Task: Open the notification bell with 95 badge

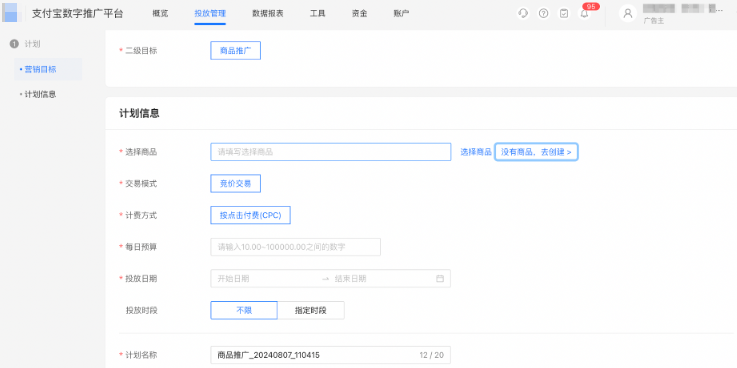Action: point(585,13)
